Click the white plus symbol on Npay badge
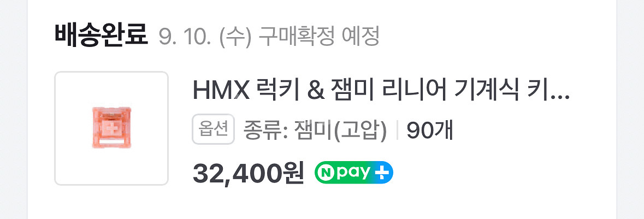This screenshot has width=644, height=219. pyautogui.click(x=382, y=173)
